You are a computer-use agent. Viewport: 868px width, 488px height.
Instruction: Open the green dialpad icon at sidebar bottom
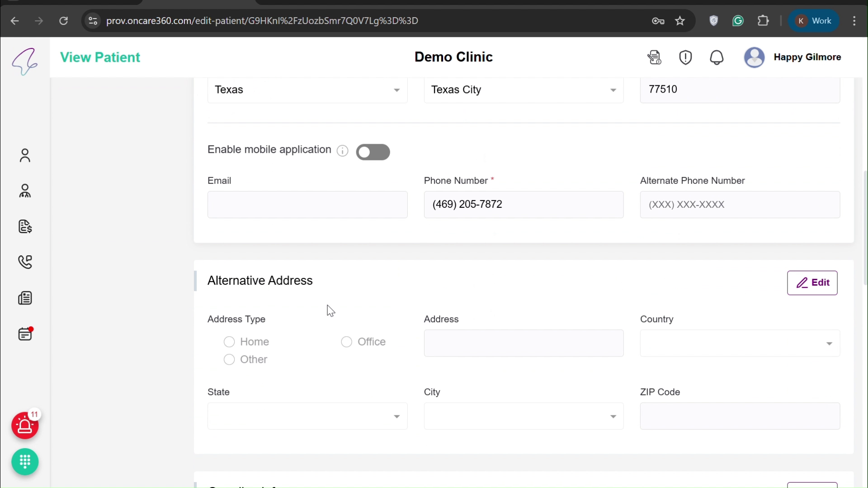(x=25, y=462)
